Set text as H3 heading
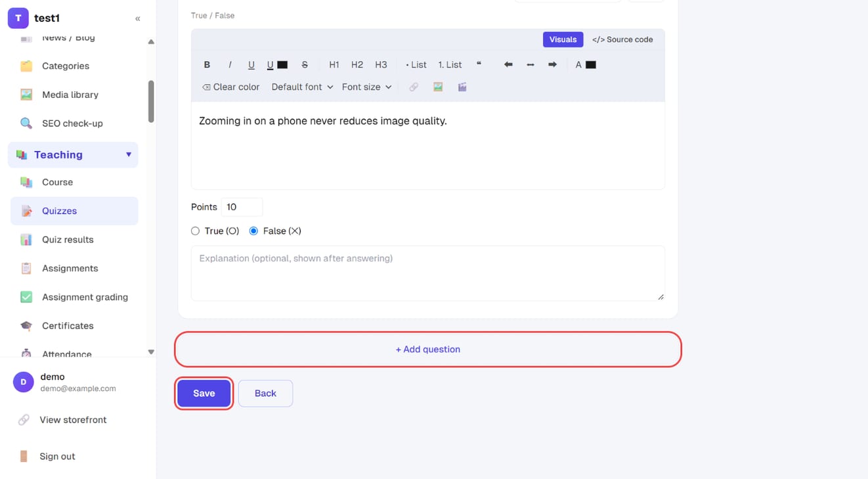Screen dimensions: 868x479 [x=381, y=64]
